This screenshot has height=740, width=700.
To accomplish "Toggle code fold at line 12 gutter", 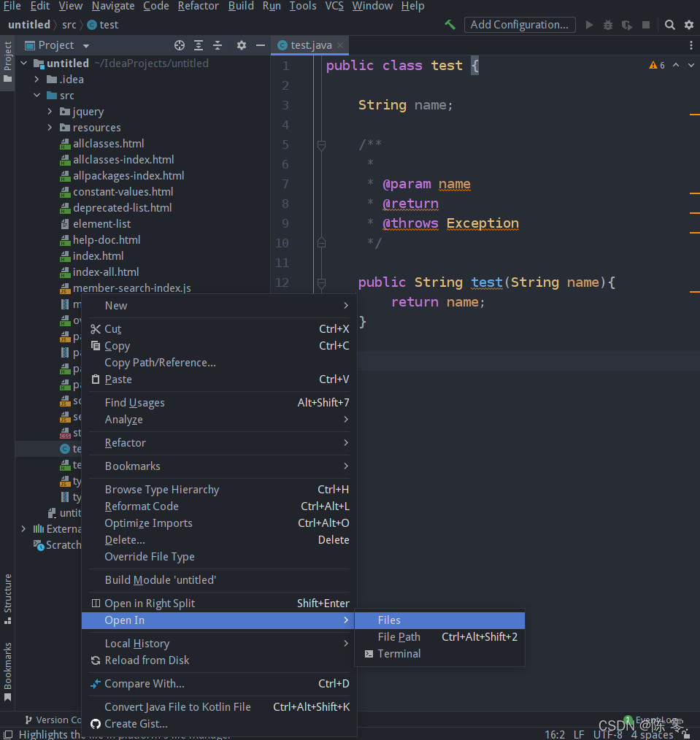I will click(x=321, y=282).
